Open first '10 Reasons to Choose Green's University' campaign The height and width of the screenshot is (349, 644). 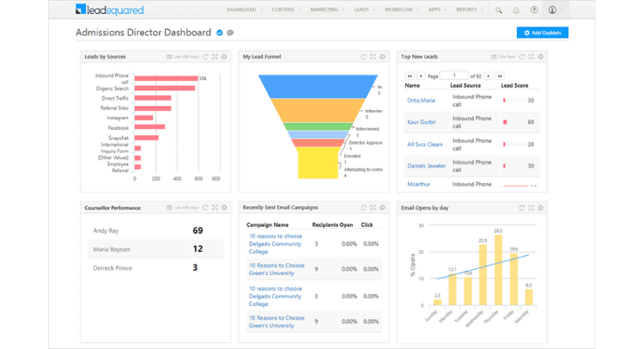pos(276,269)
